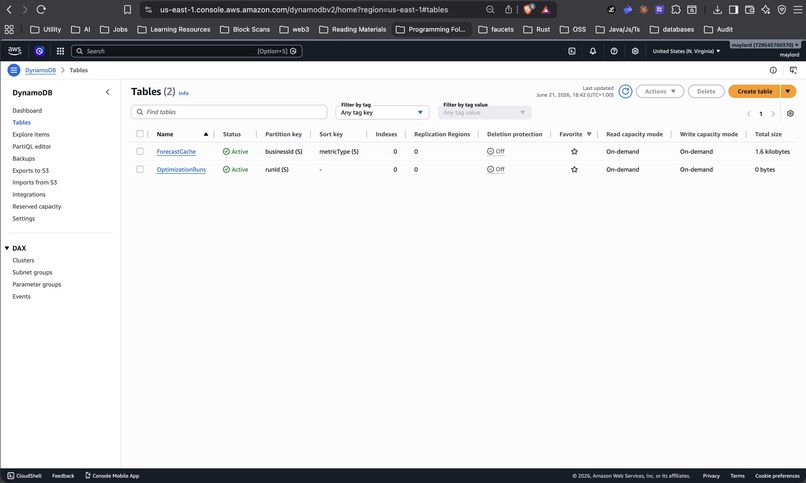
Task: Open CloudShell icon in top navigation bar
Action: (x=572, y=51)
